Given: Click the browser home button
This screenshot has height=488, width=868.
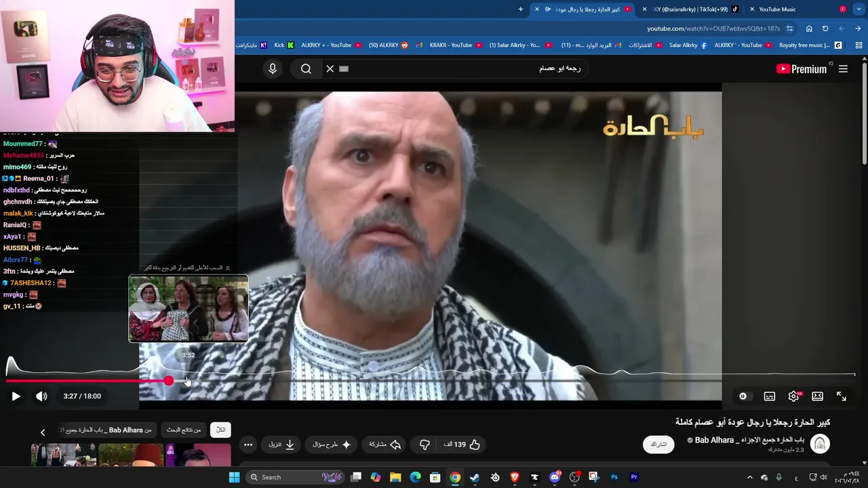Looking at the screenshot, I should tap(809, 28).
